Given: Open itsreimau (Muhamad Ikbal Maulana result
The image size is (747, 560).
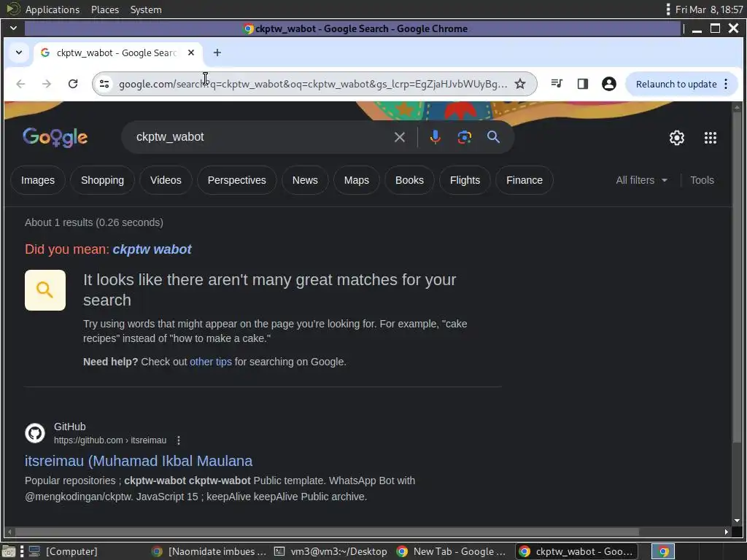Looking at the screenshot, I should pos(139,461).
